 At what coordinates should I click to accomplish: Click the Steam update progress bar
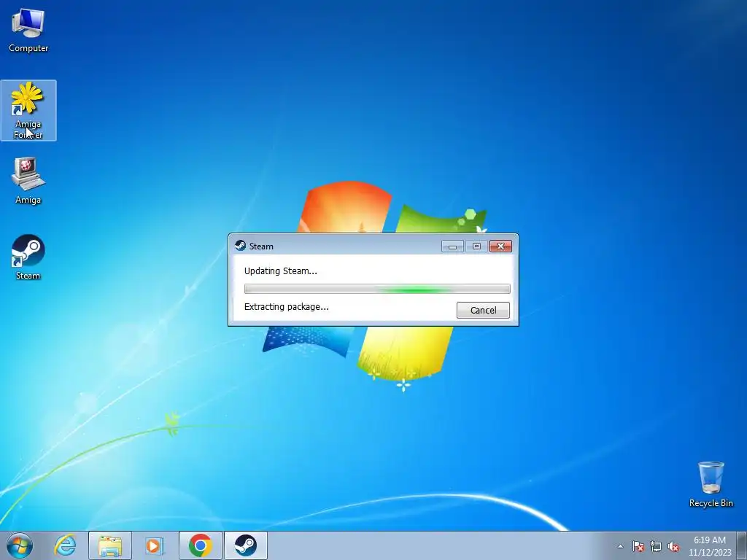[x=377, y=289]
